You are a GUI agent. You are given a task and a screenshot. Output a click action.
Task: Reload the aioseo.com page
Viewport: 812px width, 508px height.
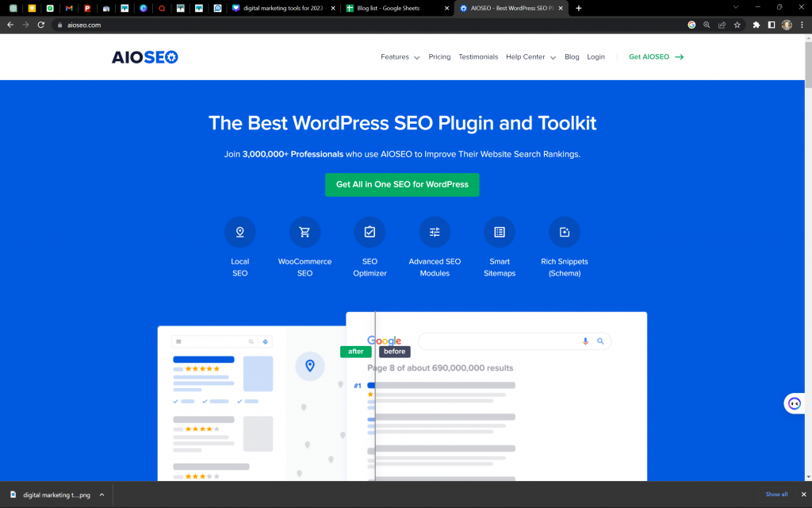pyautogui.click(x=41, y=25)
